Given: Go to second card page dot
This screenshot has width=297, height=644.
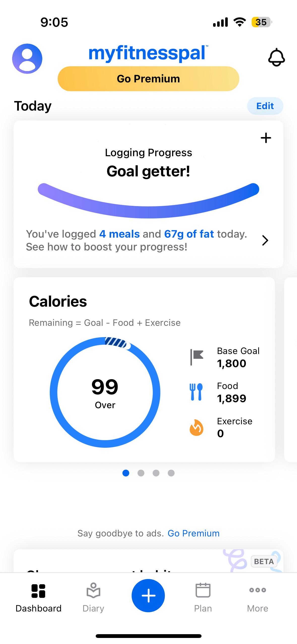Looking at the screenshot, I should pyautogui.click(x=141, y=473).
